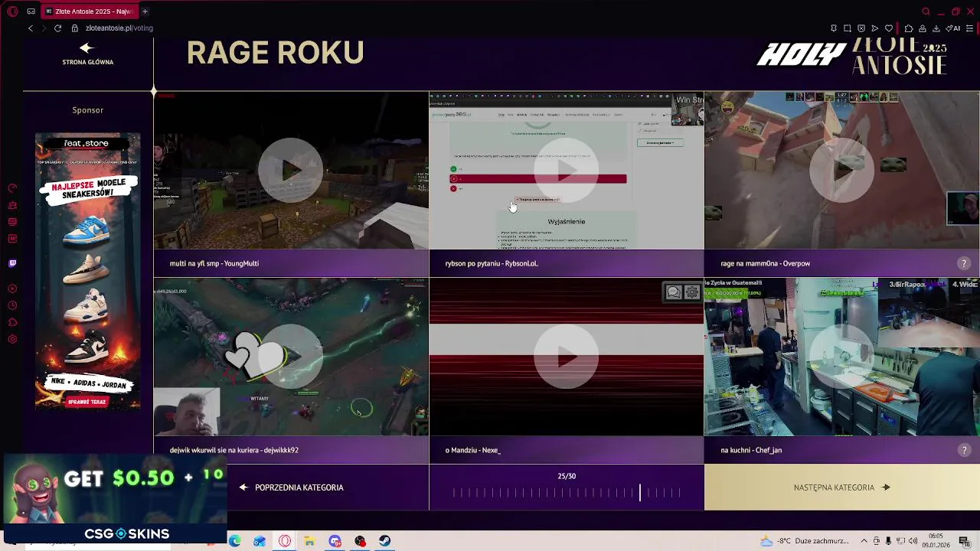Image resolution: width=980 pixels, height=551 pixels.
Task: Reload the current page
Action: click(57, 28)
